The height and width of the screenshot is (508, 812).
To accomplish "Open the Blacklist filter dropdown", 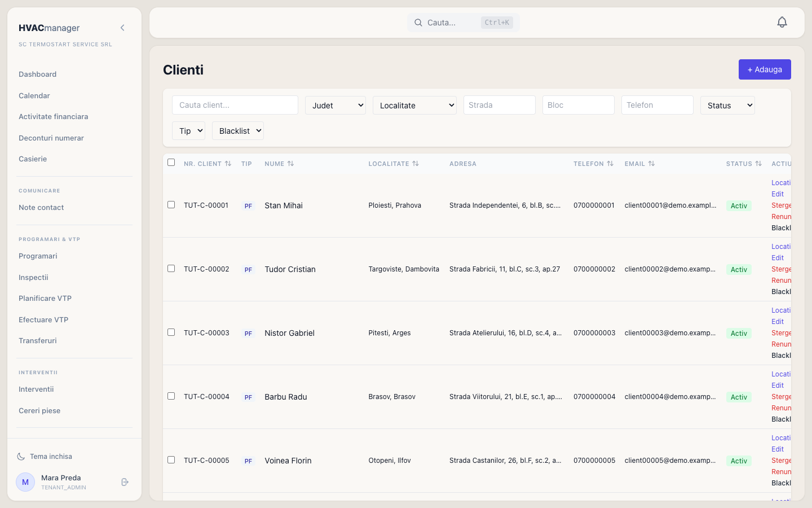I will [x=238, y=130].
